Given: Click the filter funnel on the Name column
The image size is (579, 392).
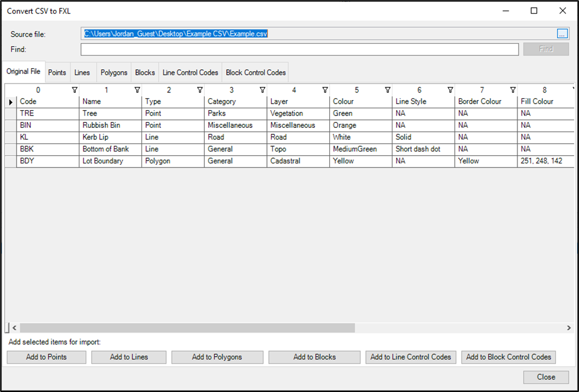Looking at the screenshot, I should 137,89.
